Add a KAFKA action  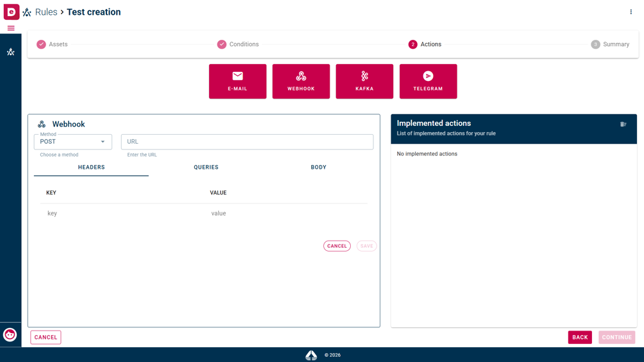coord(364,82)
